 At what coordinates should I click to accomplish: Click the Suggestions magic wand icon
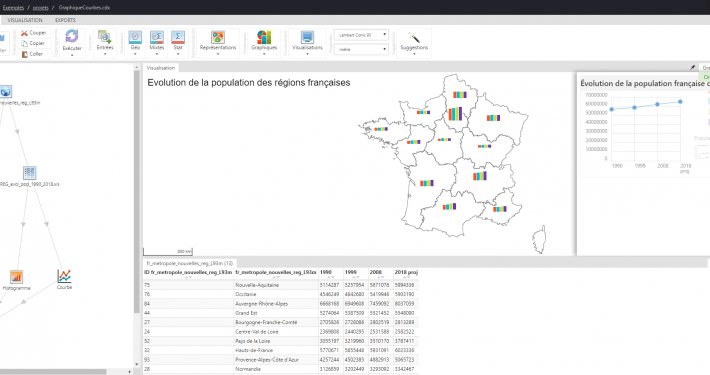[414, 37]
